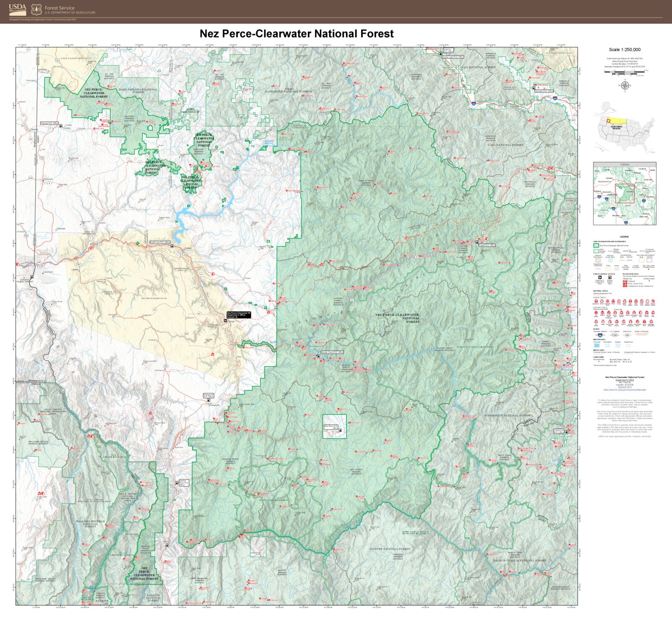Click the Nez Perce-Clearwater National Forest green legend swatch

596,245
